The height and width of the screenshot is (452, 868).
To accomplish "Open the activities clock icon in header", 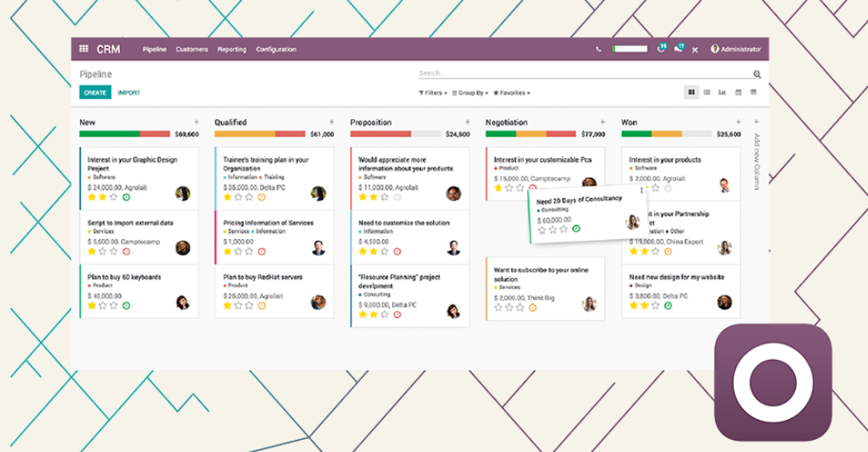I will click(661, 49).
